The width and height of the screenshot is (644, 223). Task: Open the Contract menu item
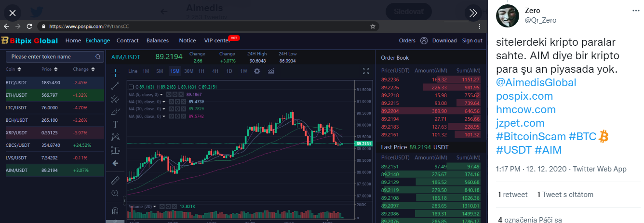click(x=128, y=40)
